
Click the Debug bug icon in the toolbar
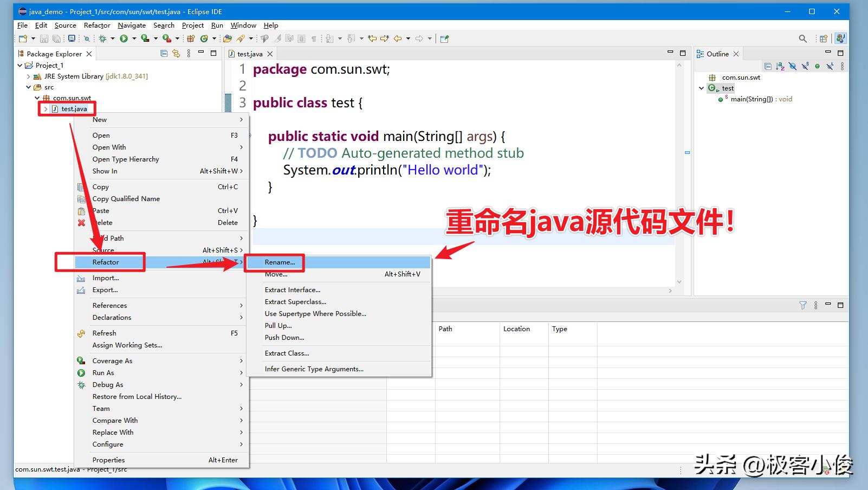click(x=102, y=38)
